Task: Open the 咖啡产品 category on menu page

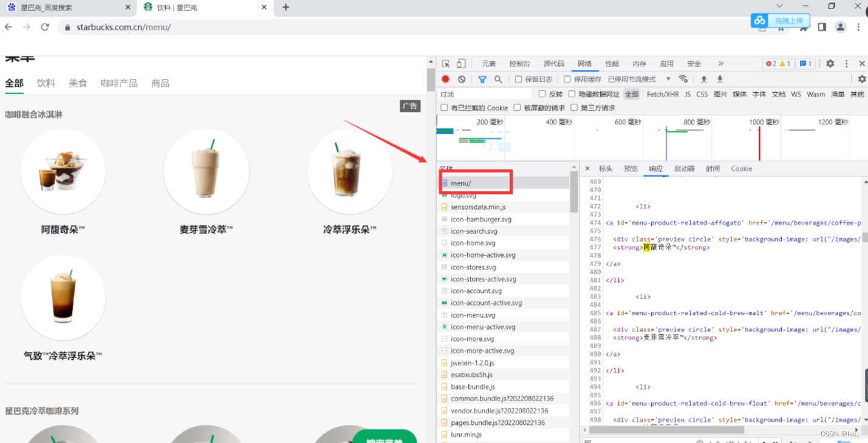Action: pos(119,83)
